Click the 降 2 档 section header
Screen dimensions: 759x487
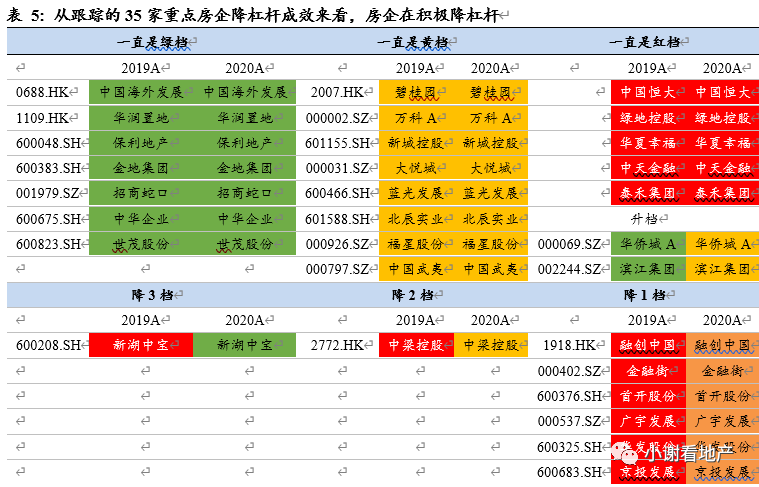pos(412,295)
